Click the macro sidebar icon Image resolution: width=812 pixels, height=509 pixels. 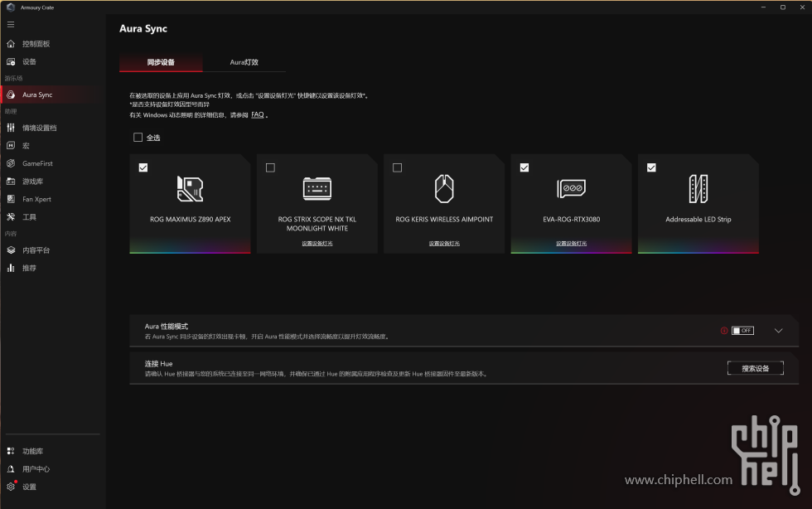11,146
